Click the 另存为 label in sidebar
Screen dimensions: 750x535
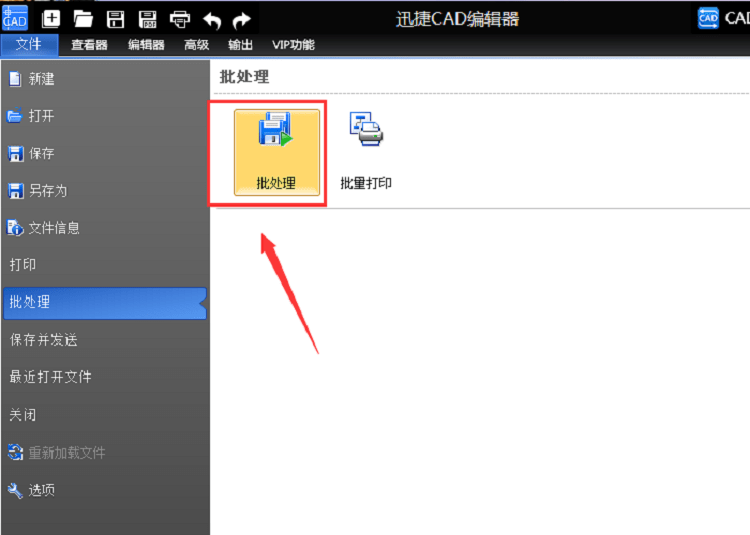click(48, 191)
